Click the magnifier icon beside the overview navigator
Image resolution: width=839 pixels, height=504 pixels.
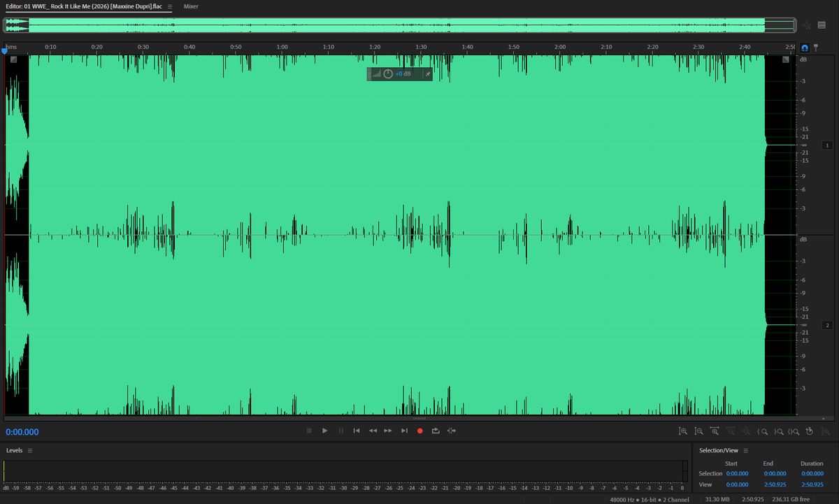tap(806, 25)
